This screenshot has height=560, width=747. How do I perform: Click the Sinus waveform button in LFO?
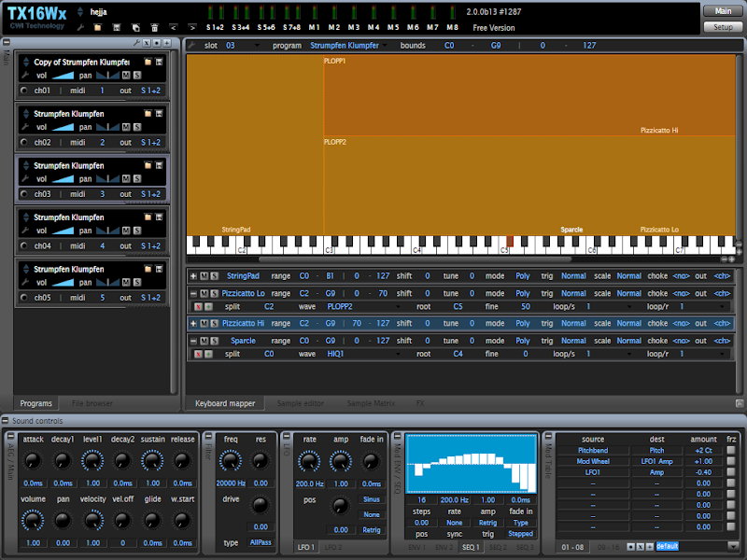click(371, 499)
